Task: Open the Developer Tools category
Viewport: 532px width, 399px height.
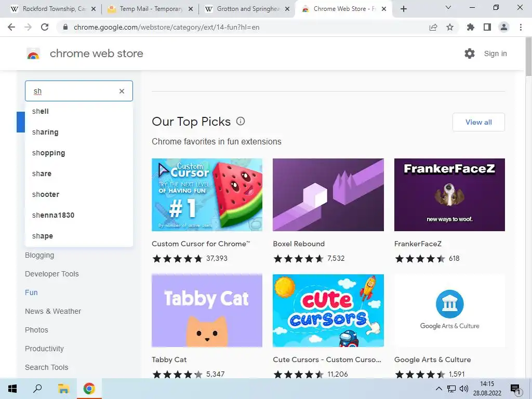Action: point(51,274)
